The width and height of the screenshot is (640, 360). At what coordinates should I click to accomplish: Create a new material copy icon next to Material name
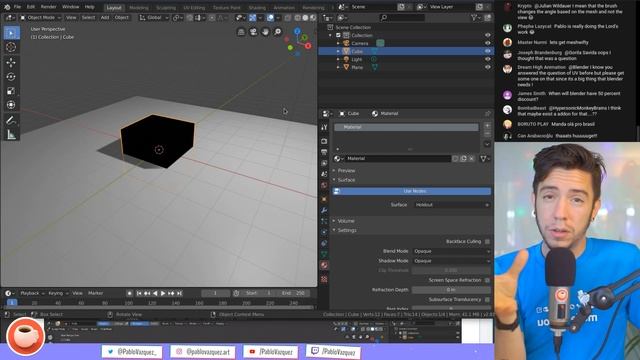[463, 159]
